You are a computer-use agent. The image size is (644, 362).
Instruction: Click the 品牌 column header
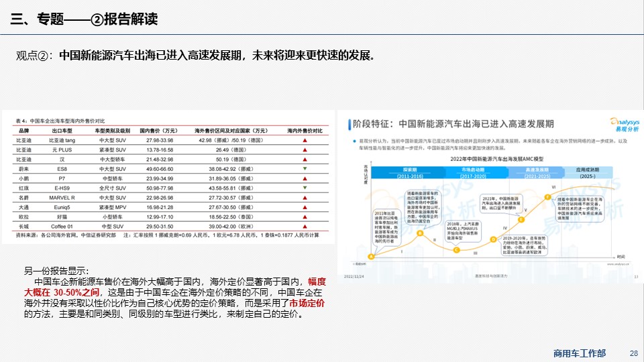tap(24, 131)
